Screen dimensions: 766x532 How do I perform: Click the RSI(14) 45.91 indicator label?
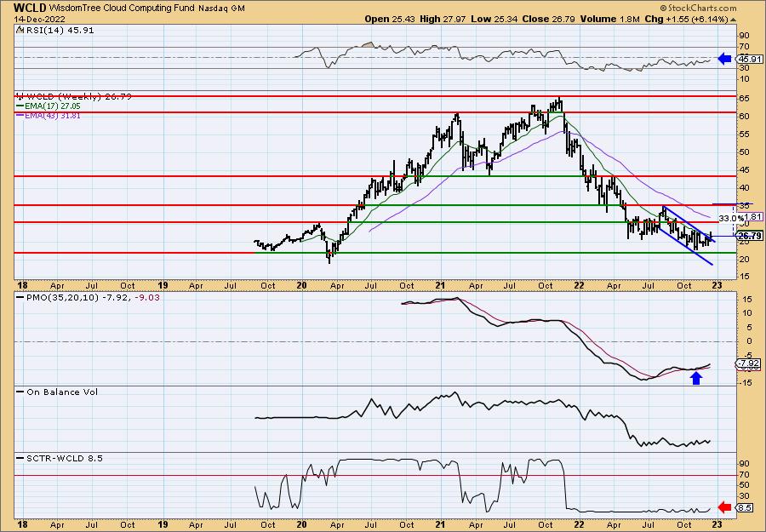[60, 30]
